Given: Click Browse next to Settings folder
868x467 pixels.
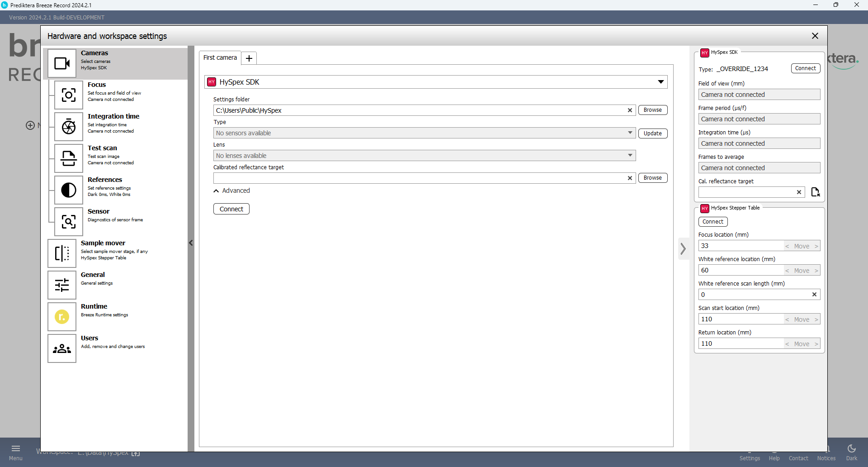Looking at the screenshot, I should pos(652,110).
